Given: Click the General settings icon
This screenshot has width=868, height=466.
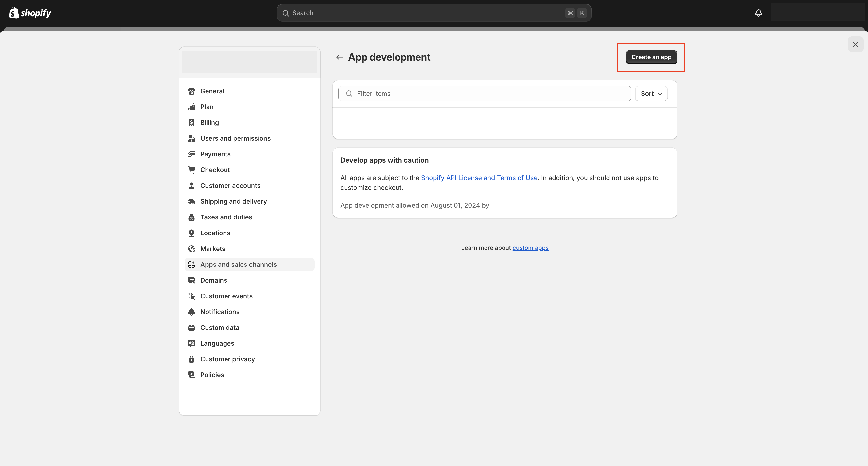Looking at the screenshot, I should point(192,91).
